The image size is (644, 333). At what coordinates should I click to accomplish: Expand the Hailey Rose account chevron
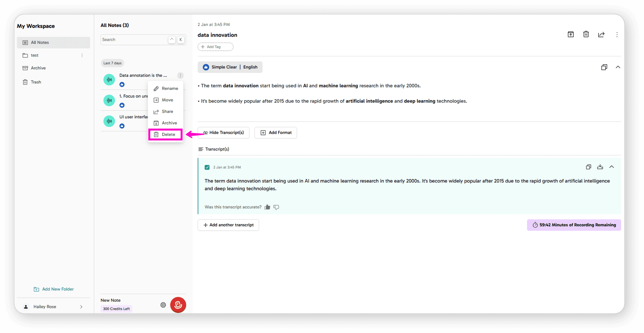tap(81, 306)
